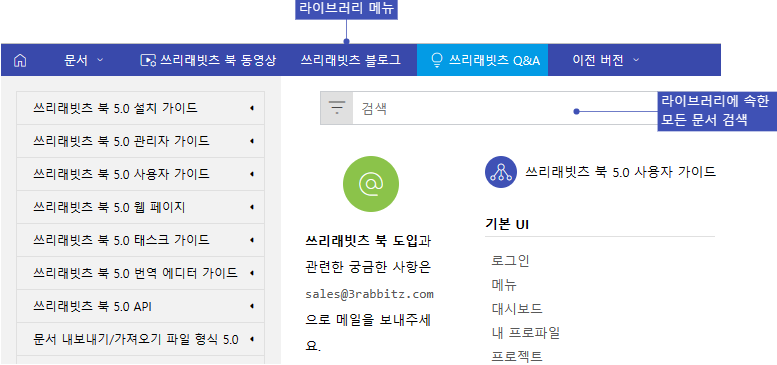Click the green @ email circle icon
777x365 pixels.
pos(371,184)
